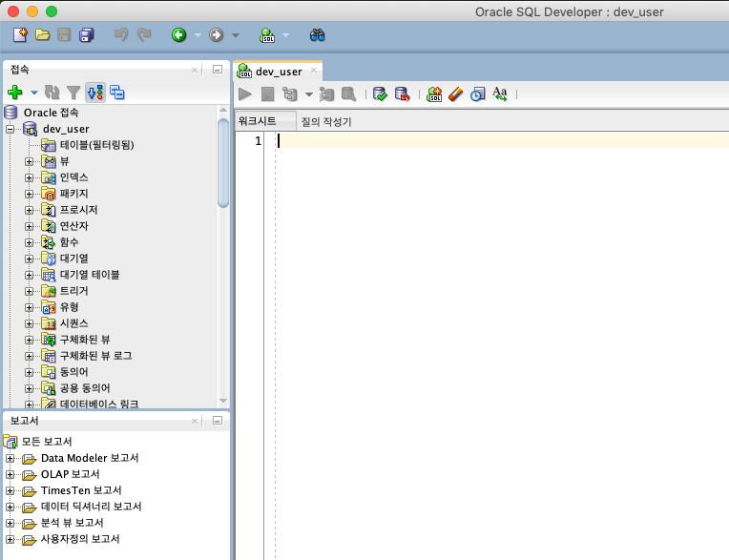729x560 pixels.
Task: Click into SQL editor line 1
Action: click(x=502, y=141)
